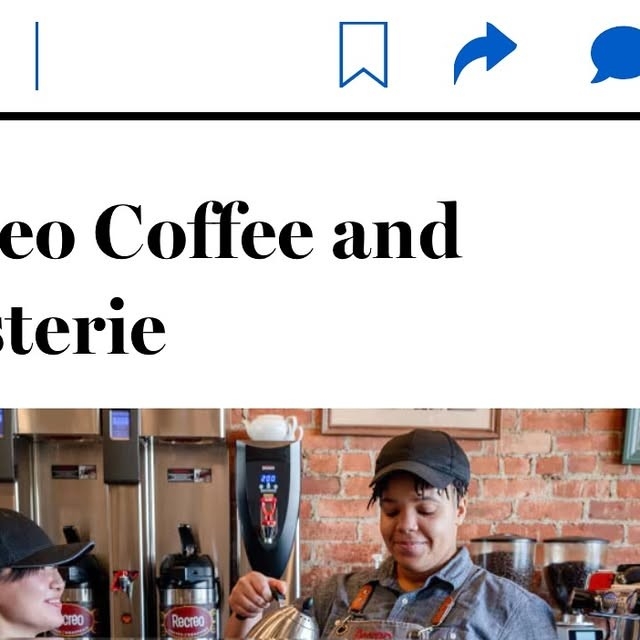Click the Recreo logo on the center airpot
640x640 pixels.
point(188,622)
